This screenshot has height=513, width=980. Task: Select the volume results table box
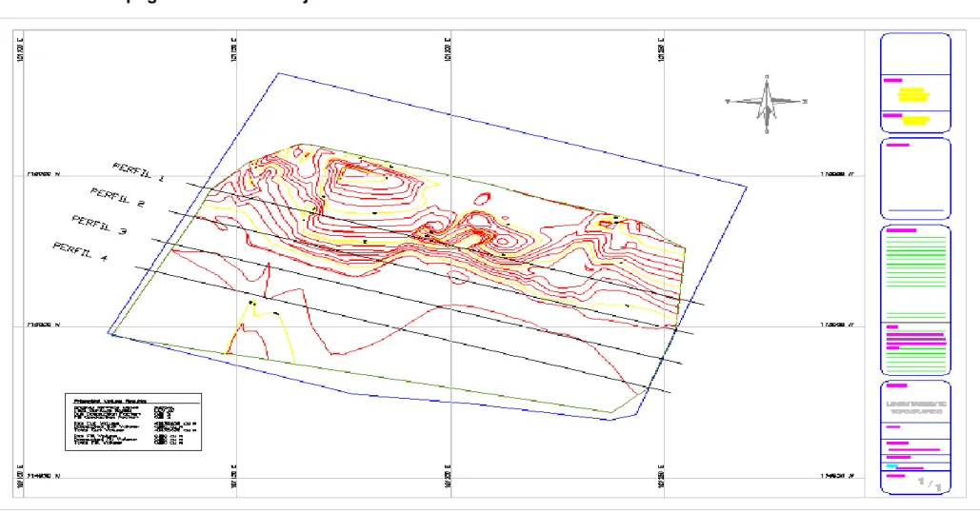click(133, 422)
